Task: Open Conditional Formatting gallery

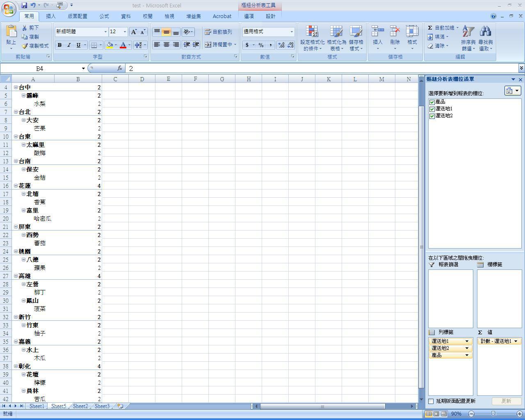Action: click(x=312, y=38)
